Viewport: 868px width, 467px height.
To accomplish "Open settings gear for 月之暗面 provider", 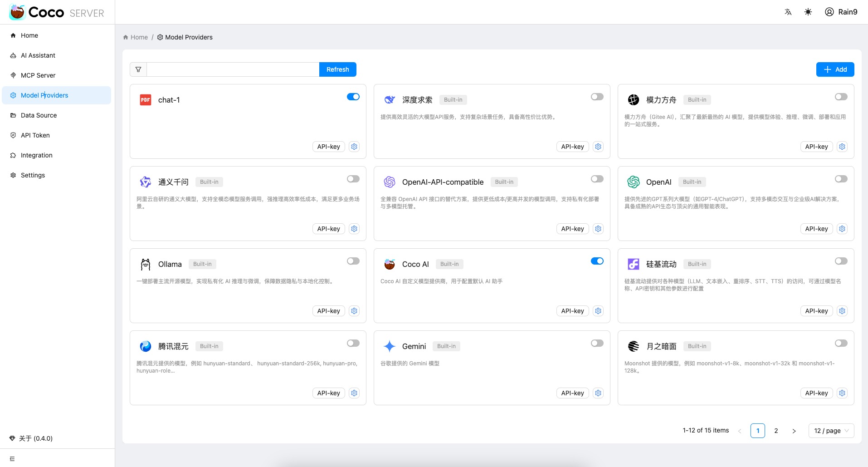I will (842, 393).
